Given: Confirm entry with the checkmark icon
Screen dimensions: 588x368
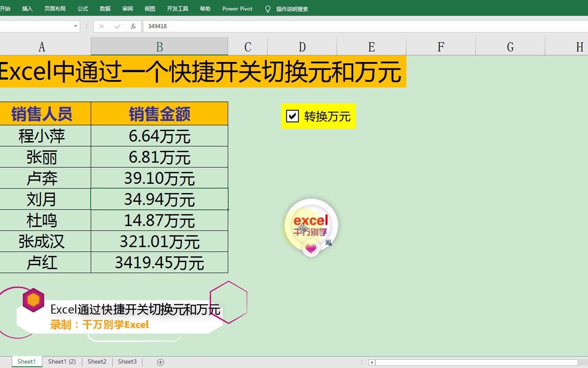Looking at the screenshot, I should click(117, 26).
